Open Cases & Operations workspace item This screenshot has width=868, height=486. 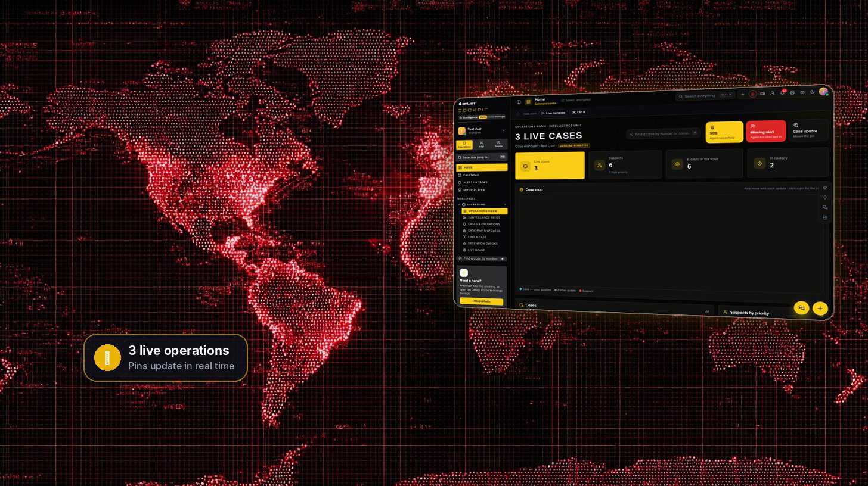coord(485,224)
